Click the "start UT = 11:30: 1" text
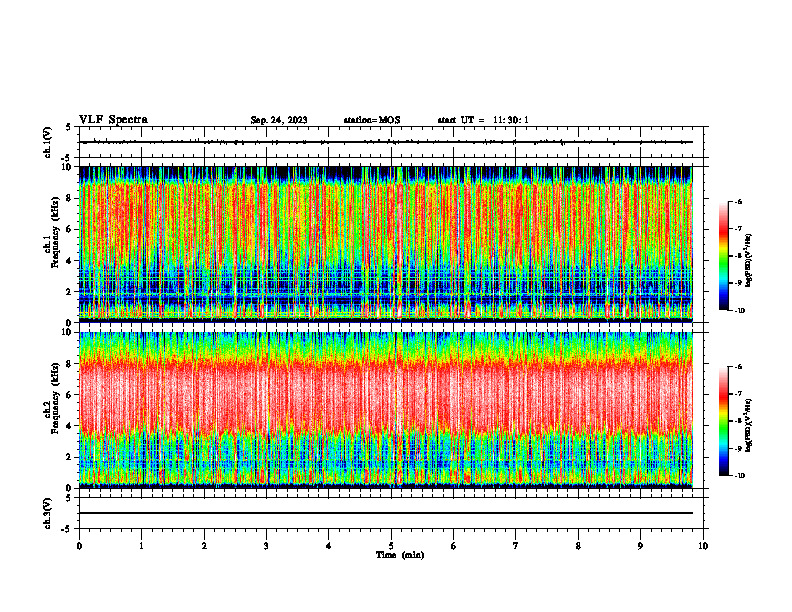Screen dimensions: 792x612 [x=483, y=120]
